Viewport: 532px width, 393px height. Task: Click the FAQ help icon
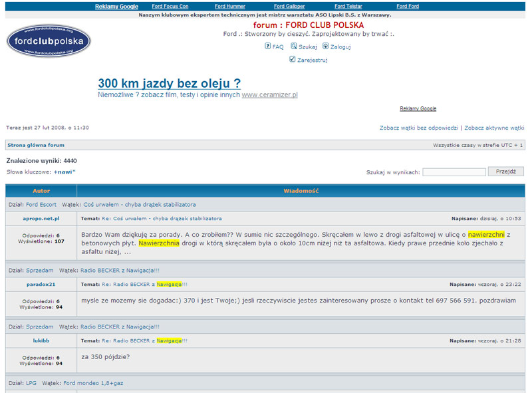[x=268, y=47]
